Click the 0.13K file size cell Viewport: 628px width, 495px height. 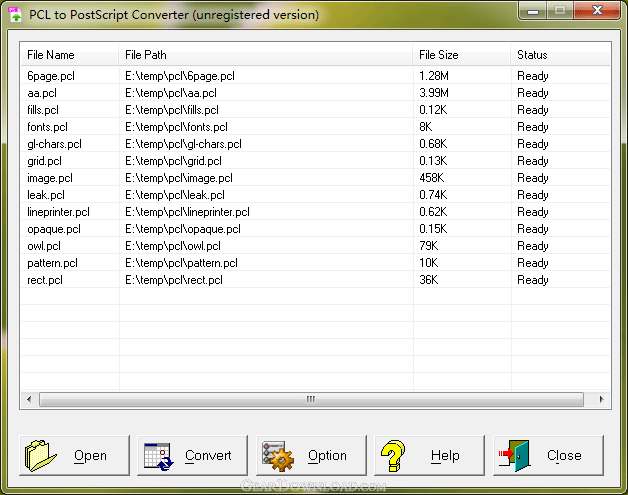click(x=433, y=161)
